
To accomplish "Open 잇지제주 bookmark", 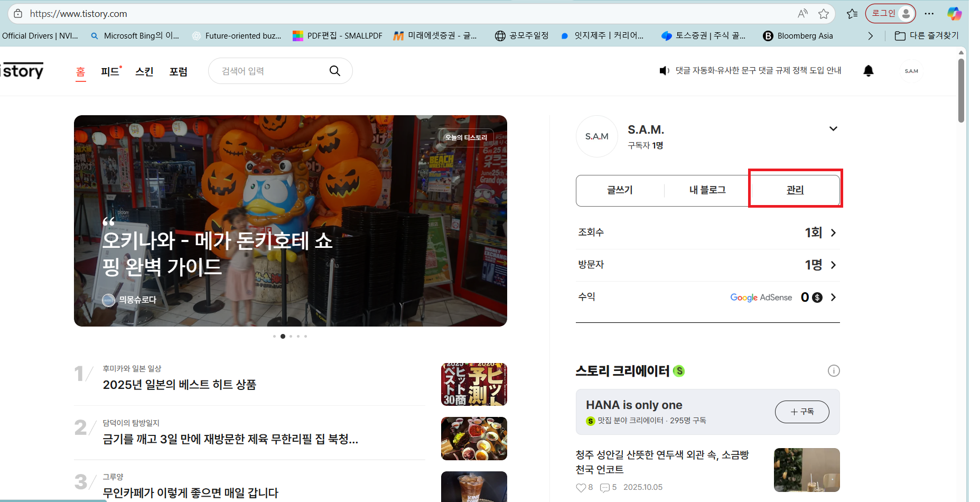I will pos(602,36).
